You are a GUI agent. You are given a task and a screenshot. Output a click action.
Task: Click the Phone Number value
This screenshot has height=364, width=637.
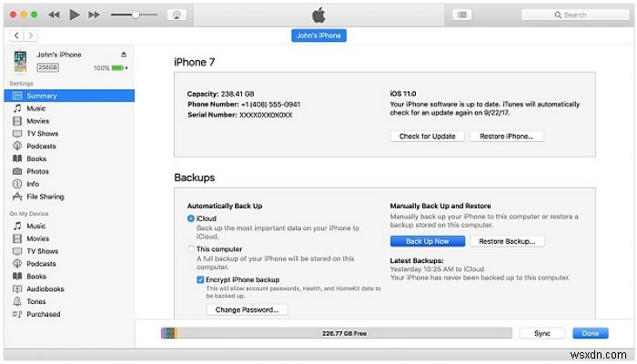click(x=270, y=105)
